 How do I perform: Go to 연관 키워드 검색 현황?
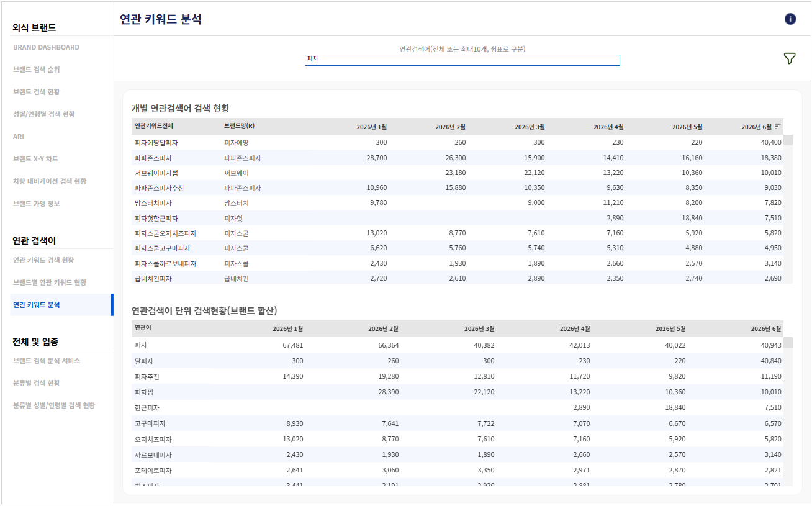43,260
